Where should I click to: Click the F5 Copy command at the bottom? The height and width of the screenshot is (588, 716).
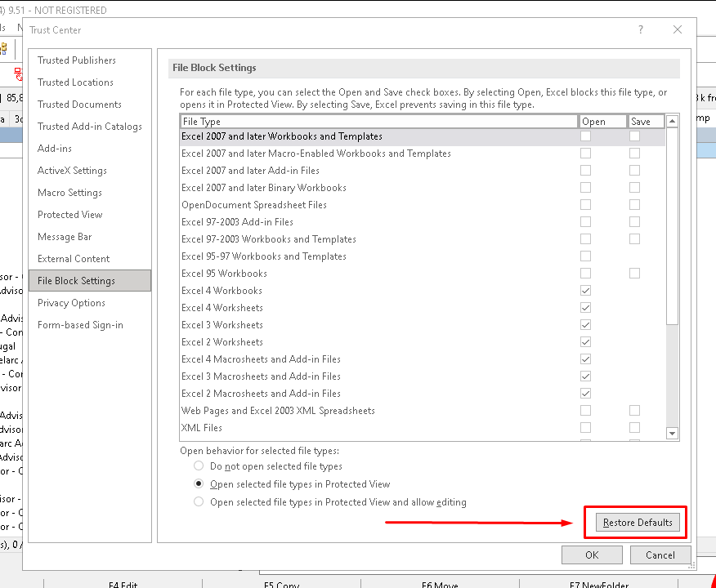coord(282,583)
